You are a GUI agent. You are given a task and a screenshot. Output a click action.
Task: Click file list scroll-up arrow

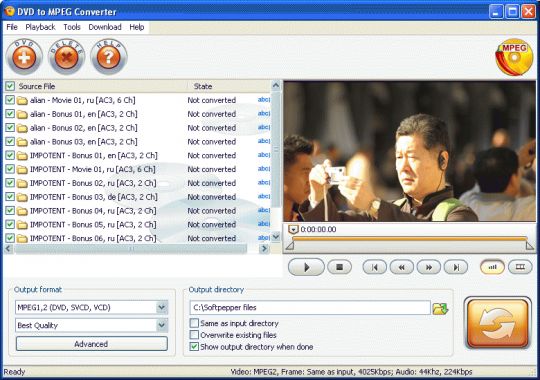(276, 85)
